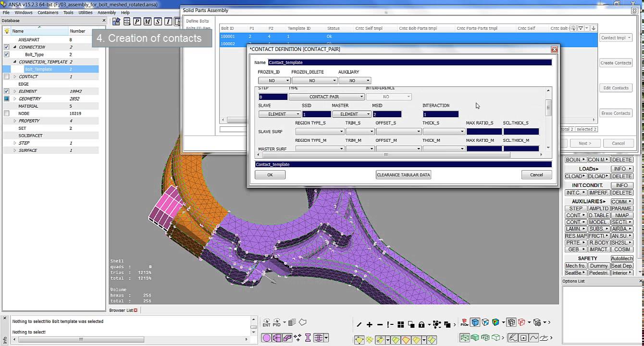Toggle the ELEMENT row checkbox
This screenshot has width=644, height=346.
point(7,91)
